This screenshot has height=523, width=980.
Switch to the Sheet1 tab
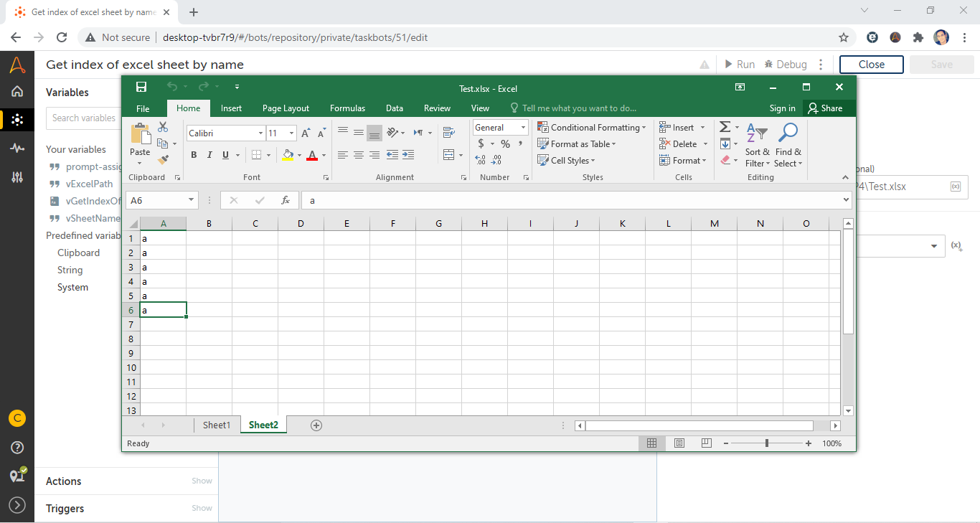[x=217, y=425]
